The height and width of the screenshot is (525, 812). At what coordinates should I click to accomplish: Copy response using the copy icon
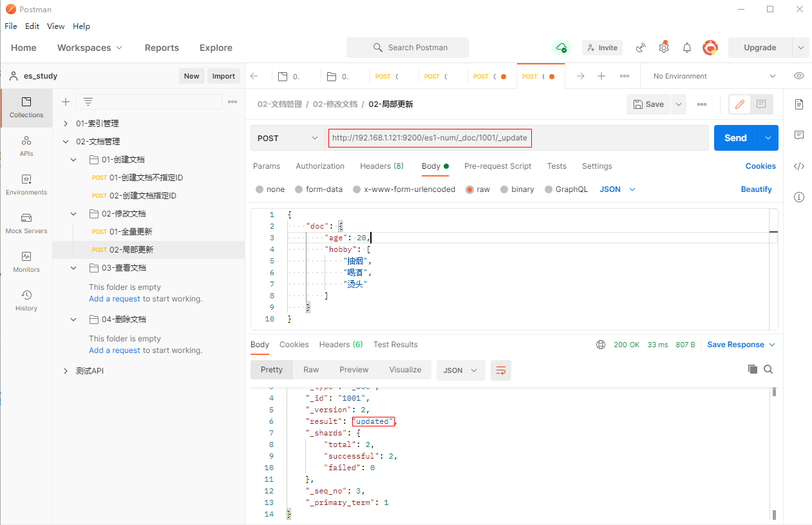(x=752, y=369)
